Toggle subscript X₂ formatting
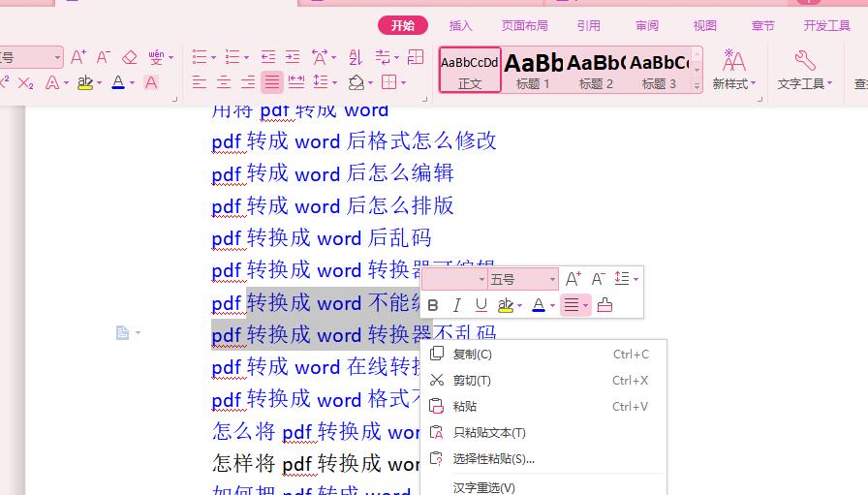The height and width of the screenshot is (495, 868). click(x=25, y=83)
